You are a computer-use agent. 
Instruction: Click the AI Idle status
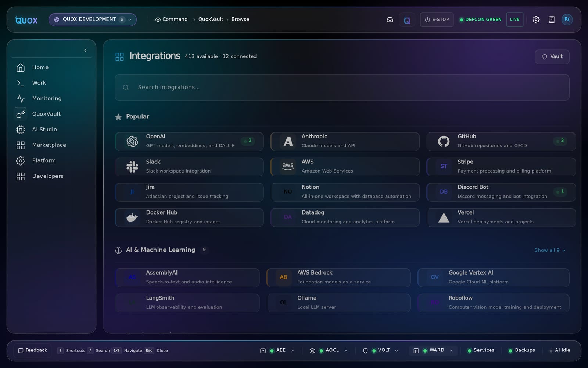[x=560, y=350]
